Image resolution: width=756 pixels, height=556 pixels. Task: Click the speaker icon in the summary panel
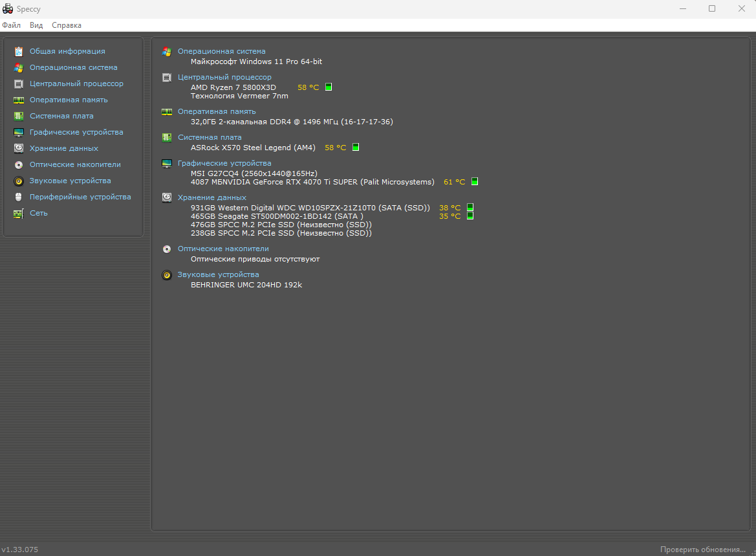click(x=167, y=275)
